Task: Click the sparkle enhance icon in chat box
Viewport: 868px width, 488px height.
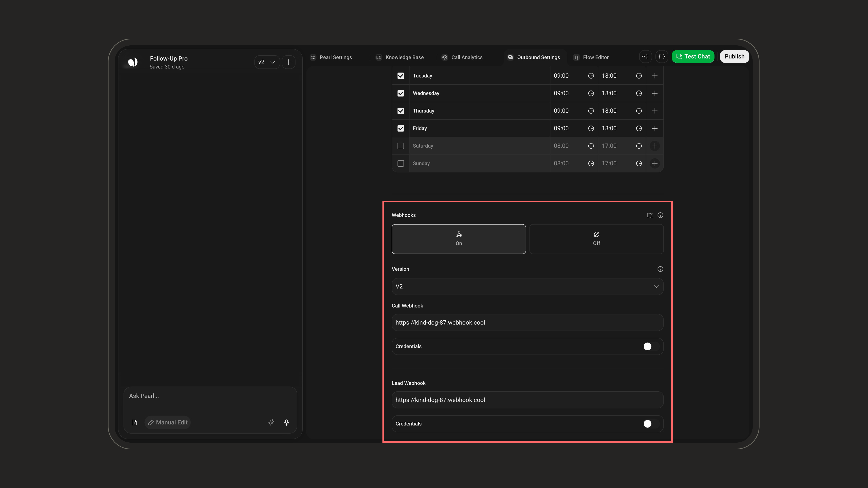Action: [271, 422]
